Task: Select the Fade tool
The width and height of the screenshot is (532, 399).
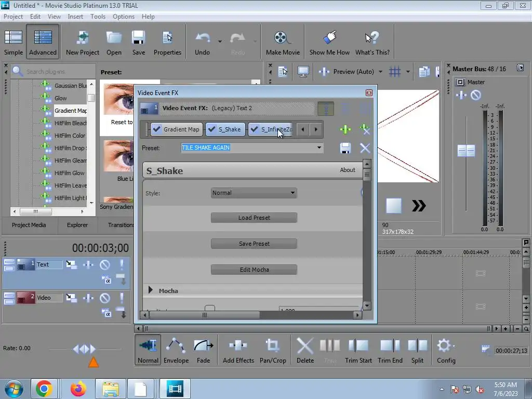Action: pyautogui.click(x=203, y=350)
